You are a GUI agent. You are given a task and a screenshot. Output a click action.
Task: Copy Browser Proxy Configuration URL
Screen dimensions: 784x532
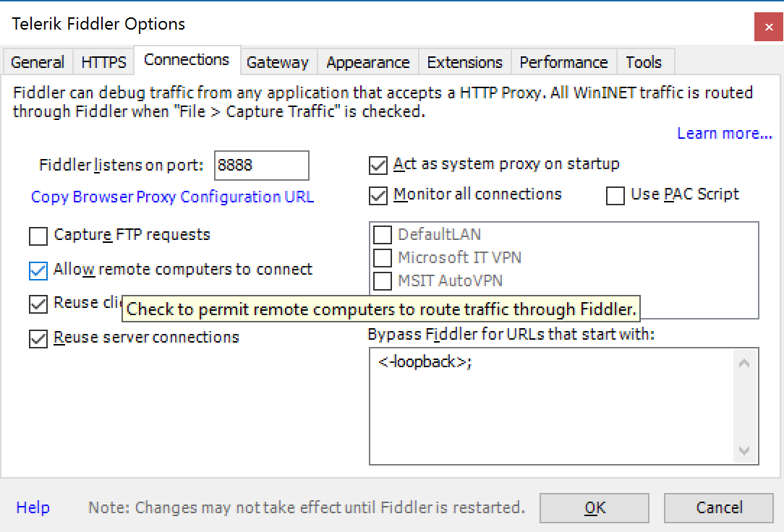coord(172,197)
